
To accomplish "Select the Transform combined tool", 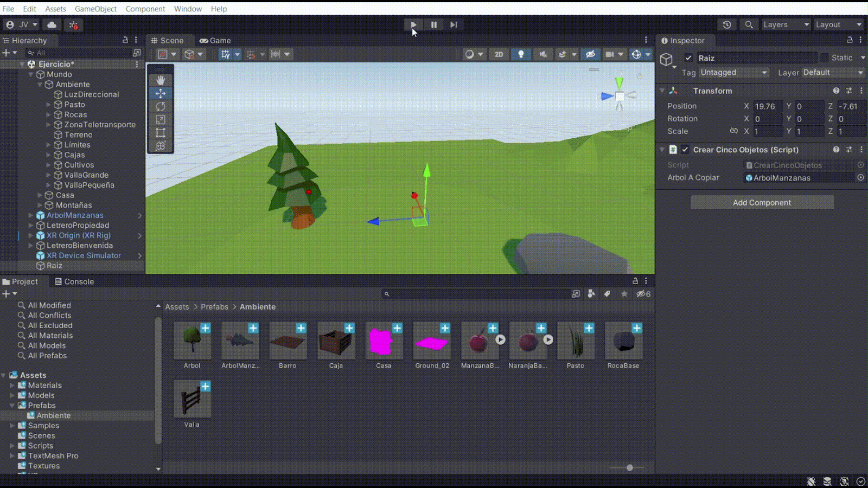I will [x=161, y=145].
